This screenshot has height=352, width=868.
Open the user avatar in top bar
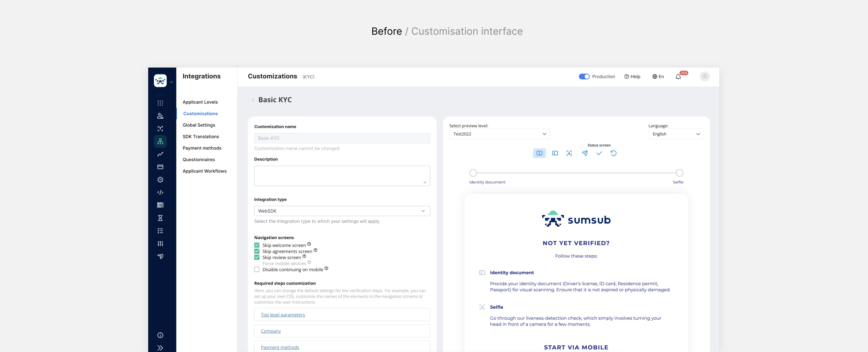coord(705,76)
